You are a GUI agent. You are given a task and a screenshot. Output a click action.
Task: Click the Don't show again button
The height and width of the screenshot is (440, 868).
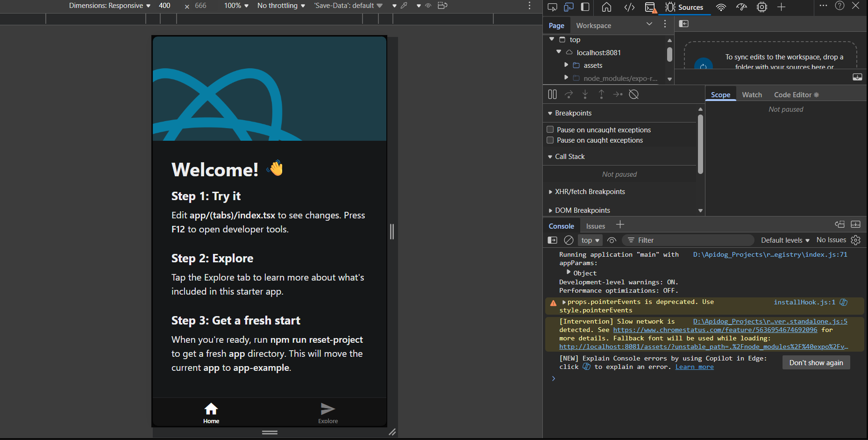[x=816, y=362]
